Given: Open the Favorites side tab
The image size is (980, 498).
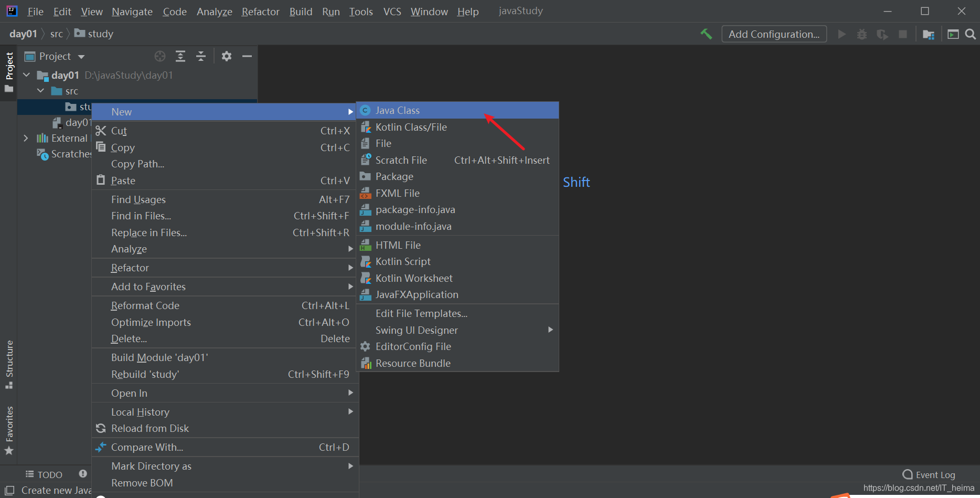Looking at the screenshot, I should [9, 430].
